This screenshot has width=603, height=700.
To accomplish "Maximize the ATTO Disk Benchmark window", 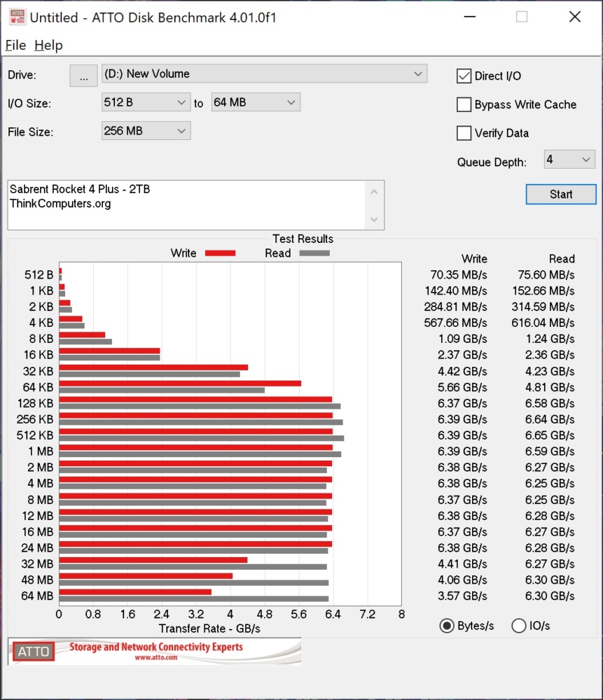I will pyautogui.click(x=522, y=17).
